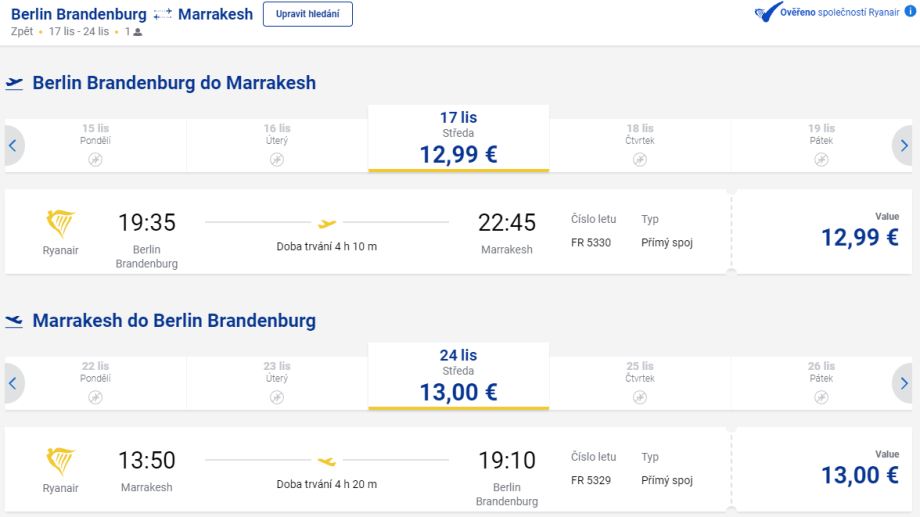
Task: Click the no-flight icon under 19 lis
Action: (x=821, y=159)
